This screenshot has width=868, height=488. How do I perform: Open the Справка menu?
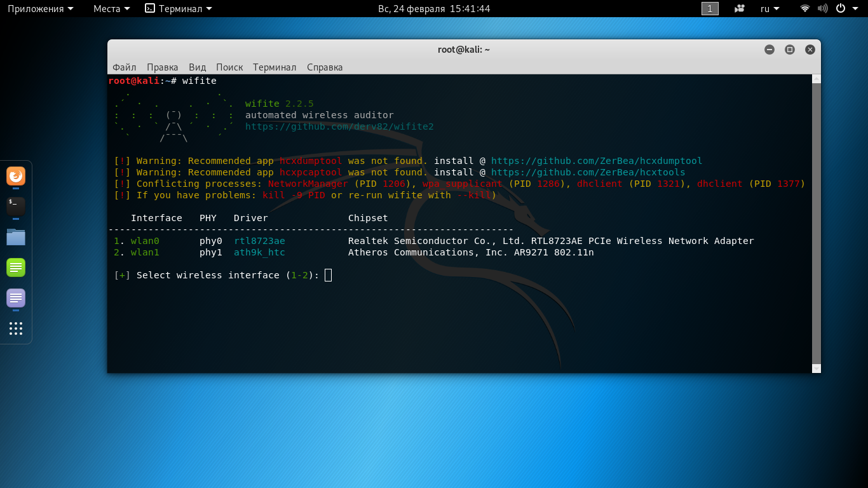325,67
